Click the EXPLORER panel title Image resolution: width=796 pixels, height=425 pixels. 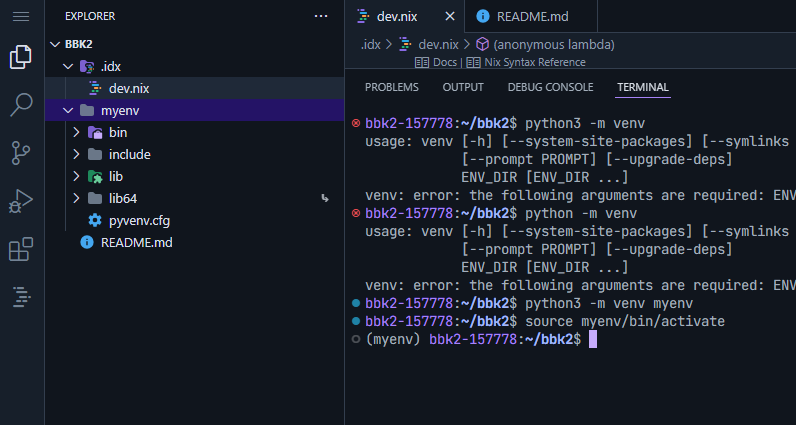[90, 16]
